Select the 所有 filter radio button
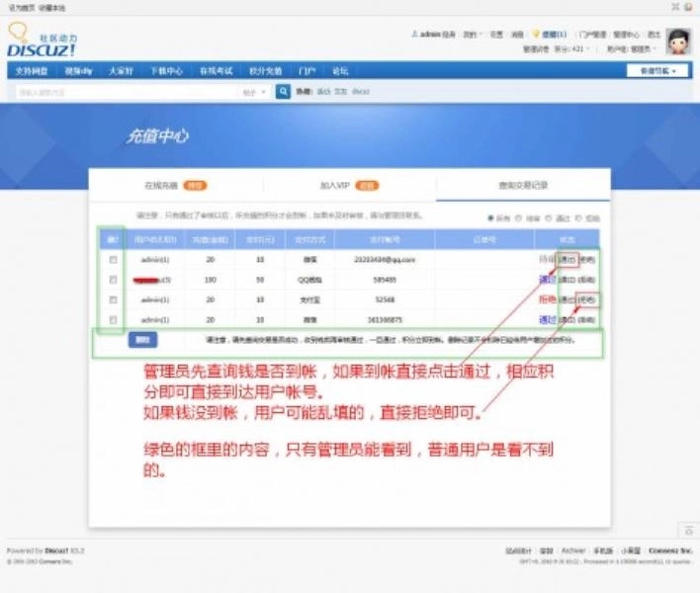This screenshot has width=700, height=593. tap(490, 218)
